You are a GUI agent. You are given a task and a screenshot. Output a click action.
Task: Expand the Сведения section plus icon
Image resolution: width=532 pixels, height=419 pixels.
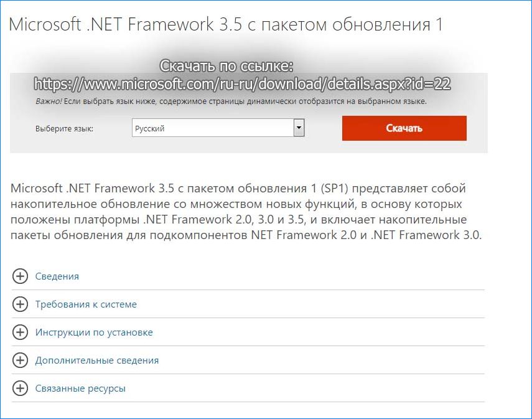[20, 276]
